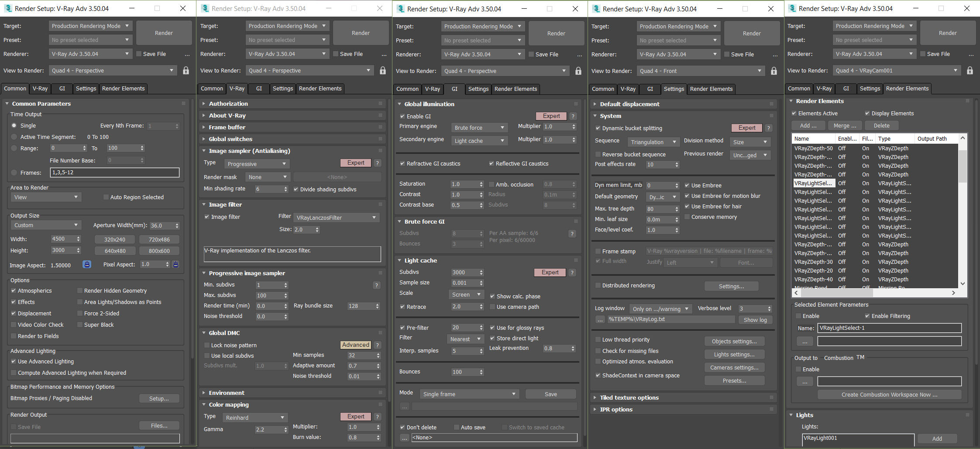Lock view in the Quad 4 - Front window
Image resolution: width=980 pixels, height=449 pixels.
point(774,71)
